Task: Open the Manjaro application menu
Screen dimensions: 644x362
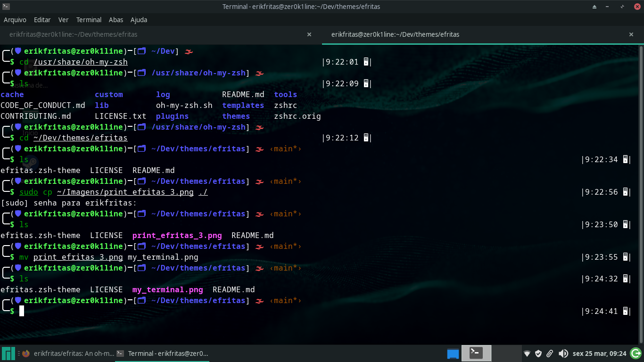Action: [x=8, y=354]
